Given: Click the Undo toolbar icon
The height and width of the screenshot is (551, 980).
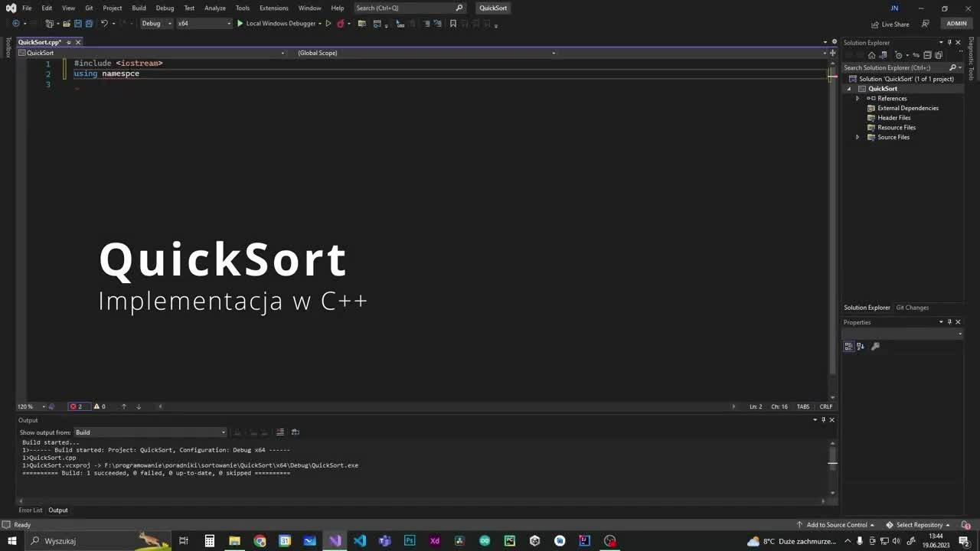Looking at the screenshot, I should [104, 24].
